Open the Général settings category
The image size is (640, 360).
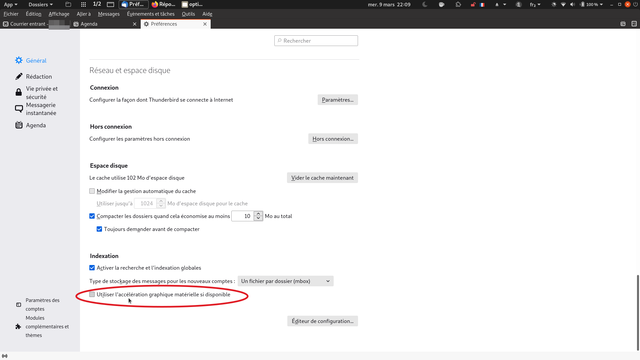point(31,60)
